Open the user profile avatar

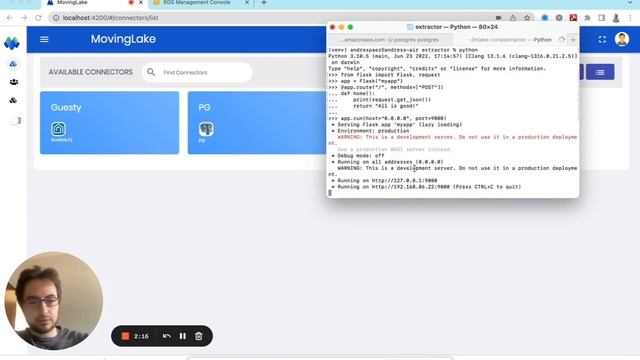pos(622,39)
